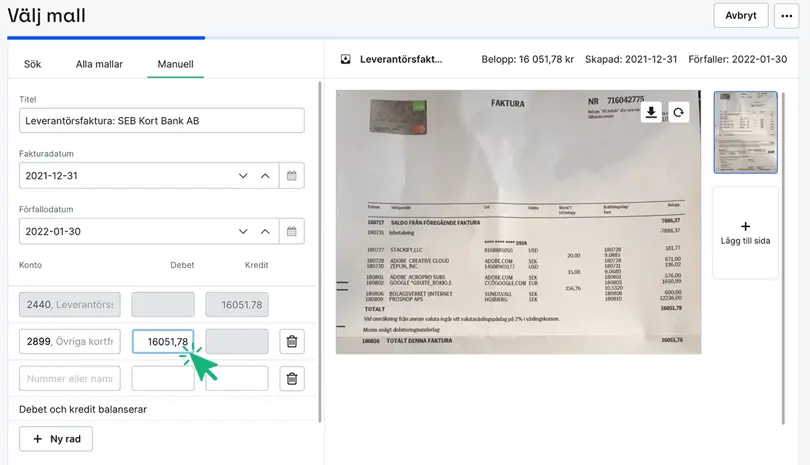Open the Förfallodatum calendar picker
The height and width of the screenshot is (465, 810).
292,231
